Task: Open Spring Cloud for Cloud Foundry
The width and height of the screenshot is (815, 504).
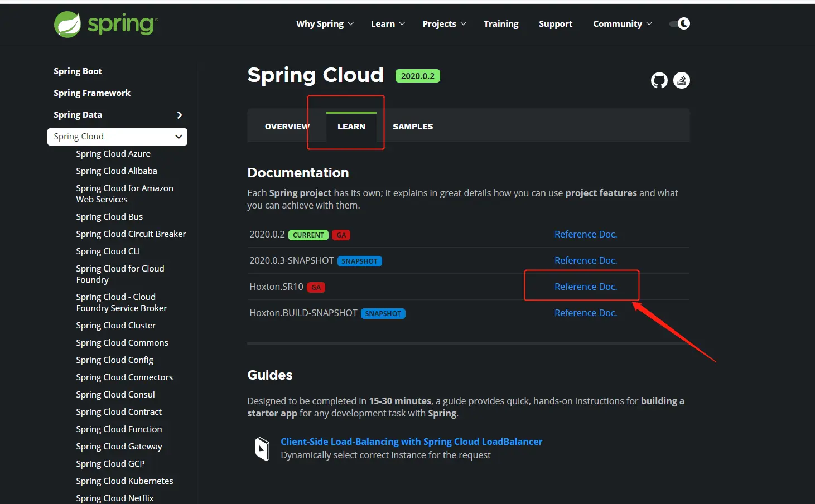Action: [x=120, y=274]
